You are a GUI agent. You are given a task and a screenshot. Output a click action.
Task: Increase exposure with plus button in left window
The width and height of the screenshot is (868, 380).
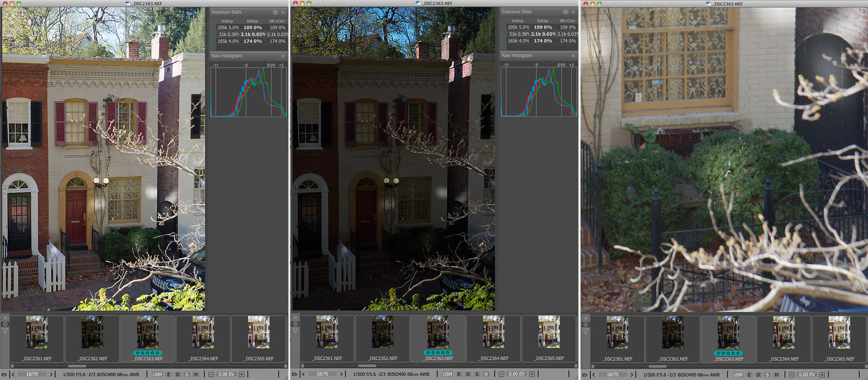click(x=242, y=374)
